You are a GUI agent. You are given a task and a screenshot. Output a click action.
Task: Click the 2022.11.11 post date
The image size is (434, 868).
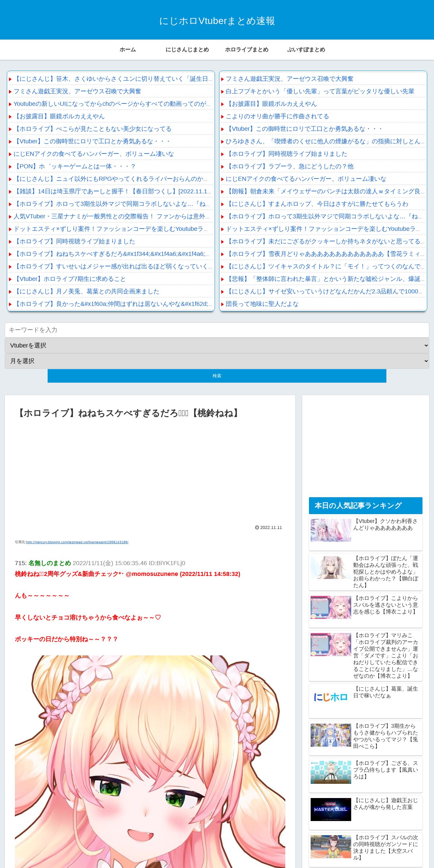271,528
